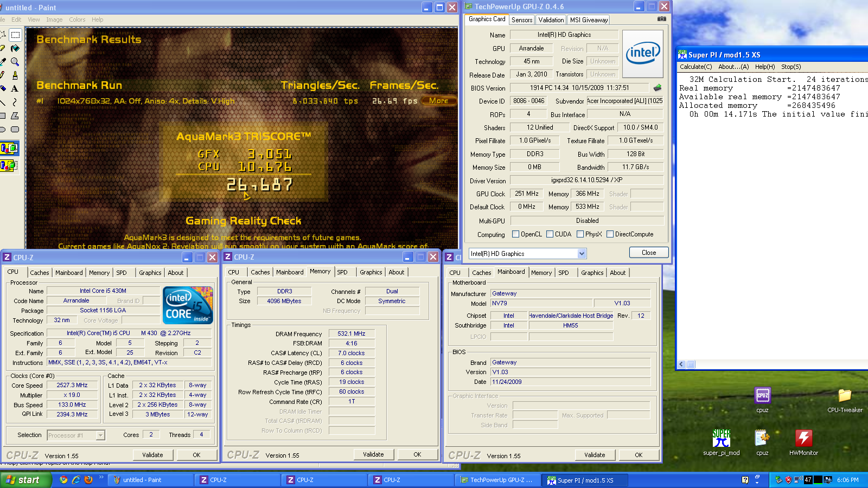Select the Rounded Rectangle tool in Paint
The image size is (868, 488).
pos(15,129)
